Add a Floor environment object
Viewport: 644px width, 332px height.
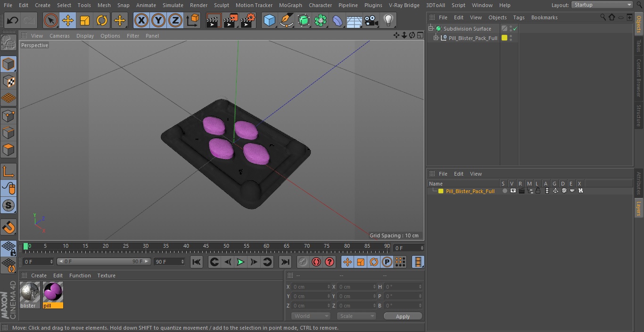(355, 21)
